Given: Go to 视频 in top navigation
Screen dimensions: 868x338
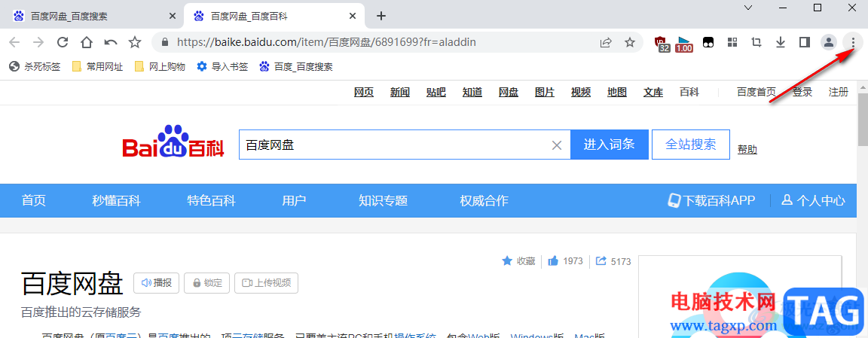Looking at the screenshot, I should [x=581, y=93].
